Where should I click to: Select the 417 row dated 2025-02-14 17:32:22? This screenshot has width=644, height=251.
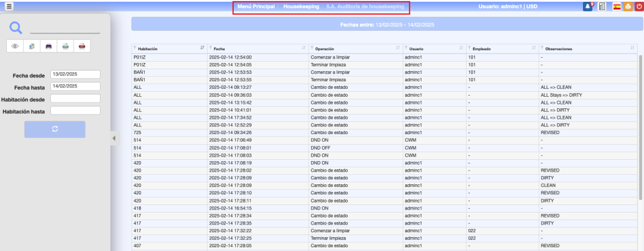coord(384,230)
